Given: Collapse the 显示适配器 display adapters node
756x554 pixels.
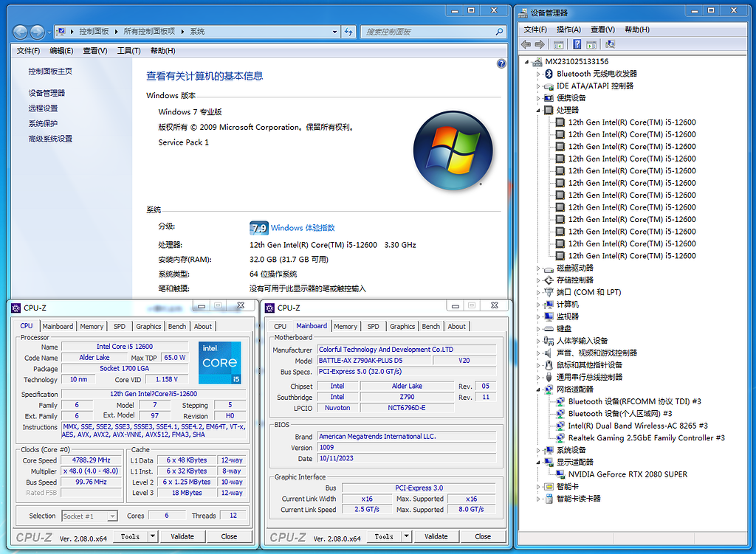Looking at the screenshot, I should (538, 463).
